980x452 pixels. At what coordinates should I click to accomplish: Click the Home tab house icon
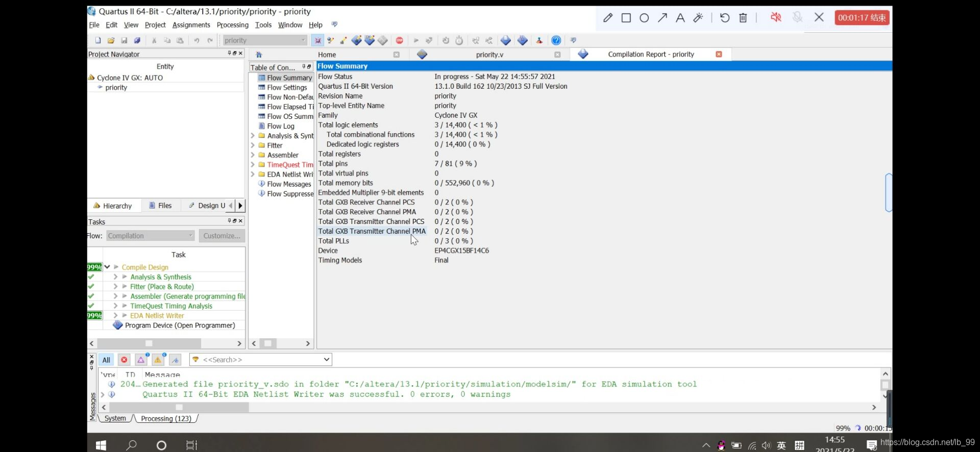pyautogui.click(x=259, y=55)
